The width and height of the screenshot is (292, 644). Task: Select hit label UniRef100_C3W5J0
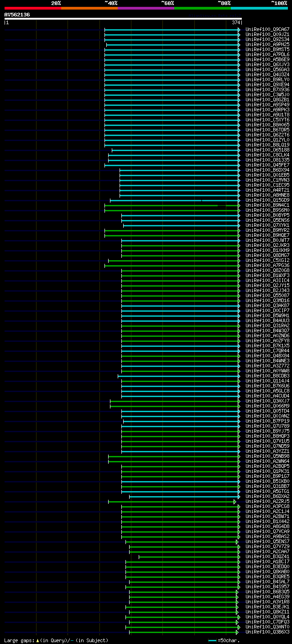(x=267, y=94)
